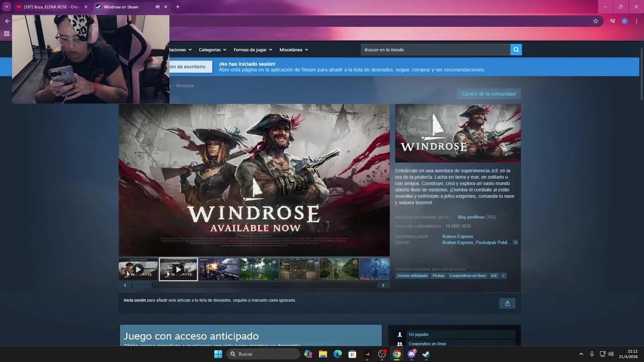This screenshot has width=644, height=362.
Task: Select the inventory screenshot thumbnail
Action: click(x=299, y=269)
